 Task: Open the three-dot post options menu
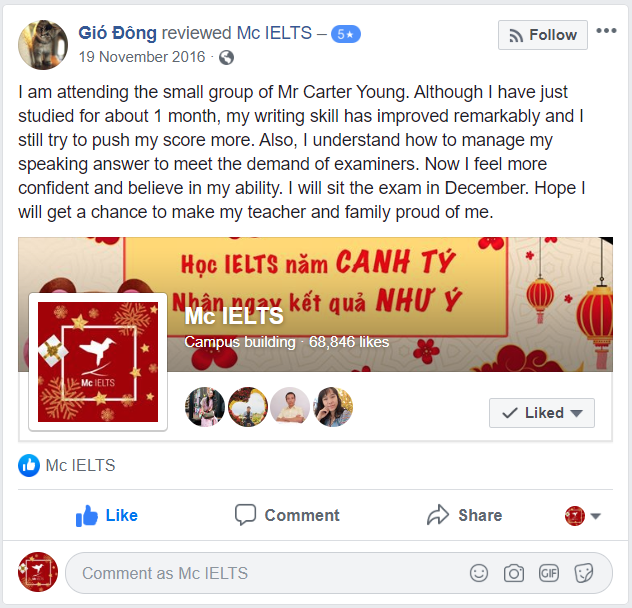pyautogui.click(x=606, y=31)
